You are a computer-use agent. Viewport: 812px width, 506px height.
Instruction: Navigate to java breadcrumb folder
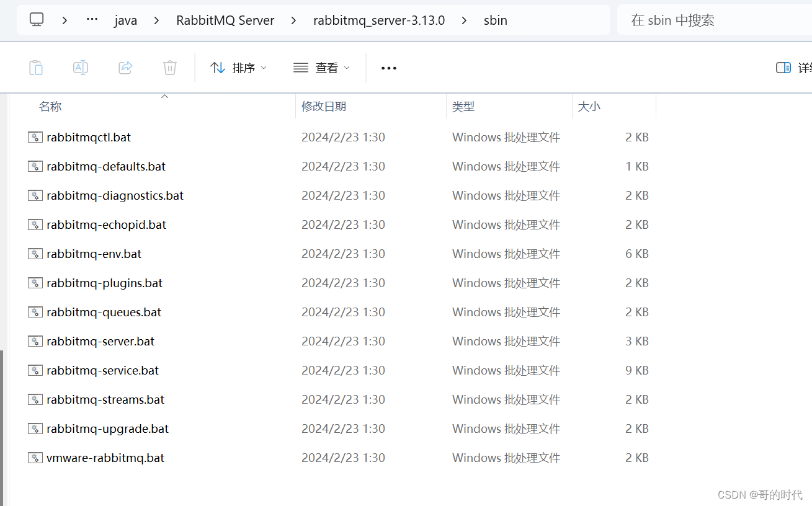coord(125,20)
